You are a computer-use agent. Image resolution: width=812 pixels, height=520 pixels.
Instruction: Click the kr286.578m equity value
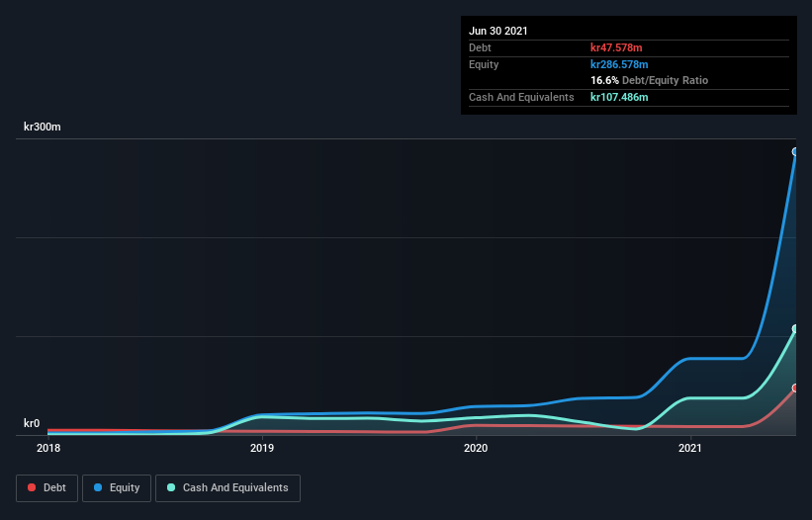coord(619,64)
